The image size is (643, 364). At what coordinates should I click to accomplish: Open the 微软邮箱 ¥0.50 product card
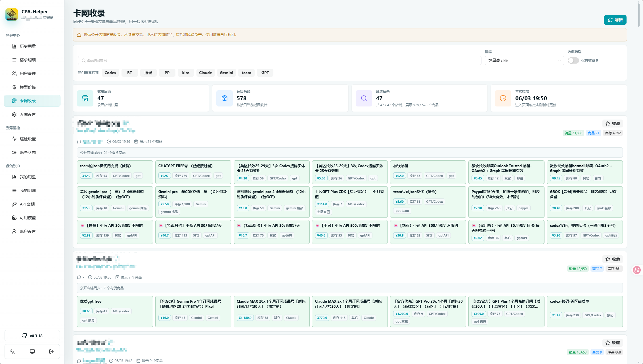pyautogui.click(x=428, y=172)
